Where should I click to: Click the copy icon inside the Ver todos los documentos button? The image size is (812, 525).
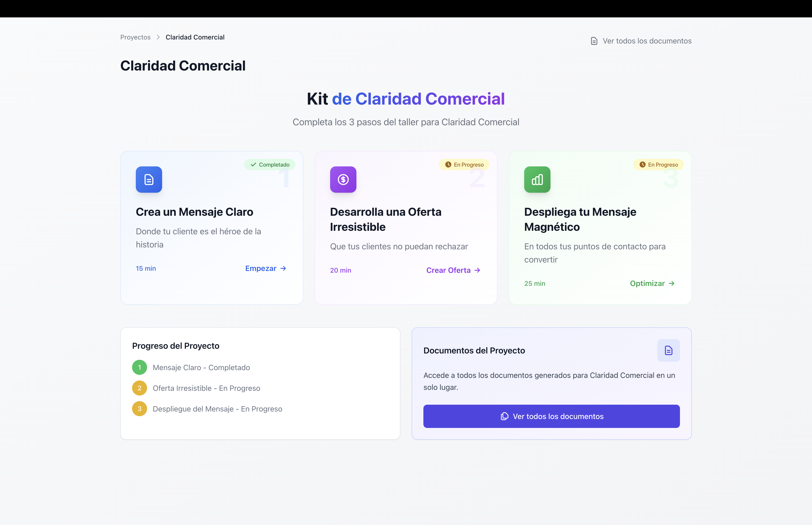[504, 416]
